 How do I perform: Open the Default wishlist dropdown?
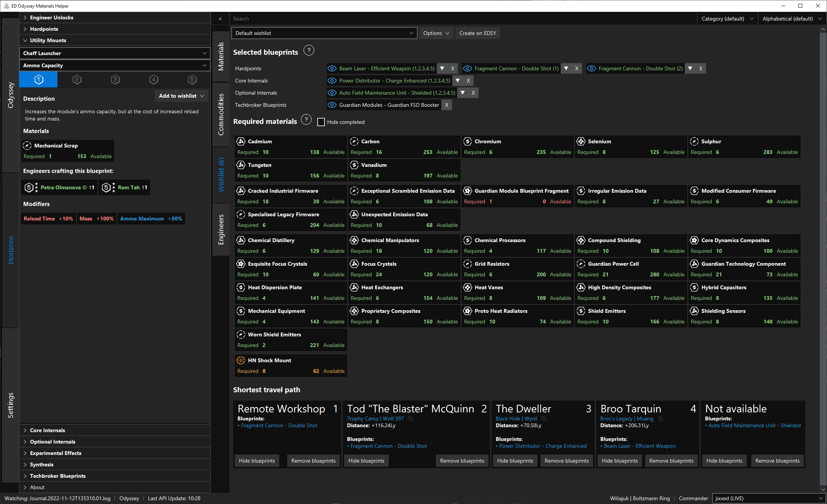tap(324, 33)
